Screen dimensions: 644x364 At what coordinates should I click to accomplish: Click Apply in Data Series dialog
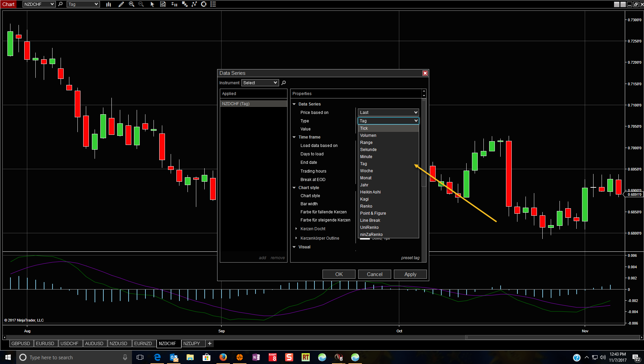tap(410, 274)
